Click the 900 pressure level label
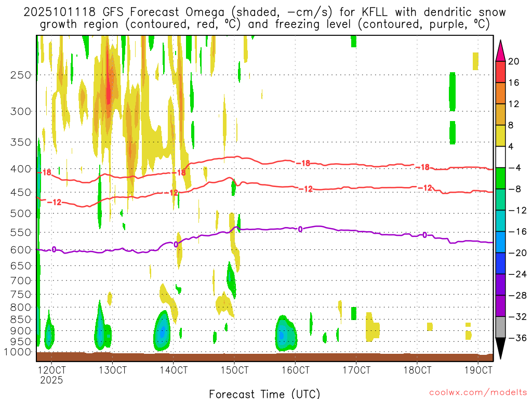Image resolution: width=532 pixels, height=399 pixels. pos(21,330)
